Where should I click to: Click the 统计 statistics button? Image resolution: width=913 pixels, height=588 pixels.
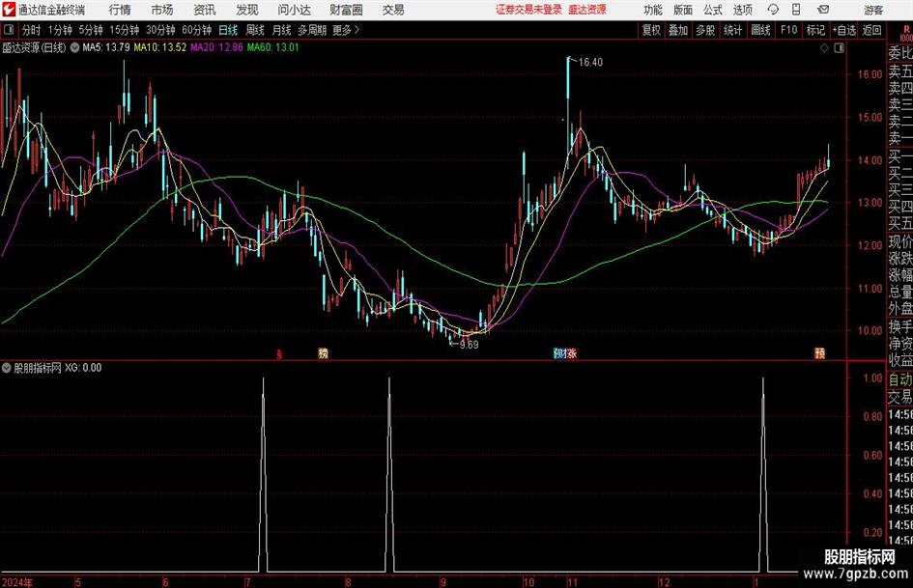732,30
